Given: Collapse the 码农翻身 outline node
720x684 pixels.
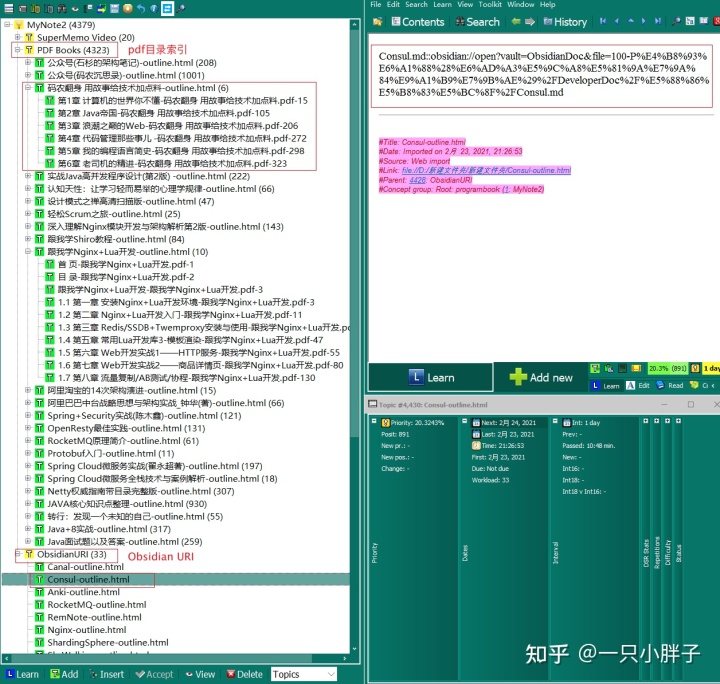Looking at the screenshot, I should click(28, 87).
